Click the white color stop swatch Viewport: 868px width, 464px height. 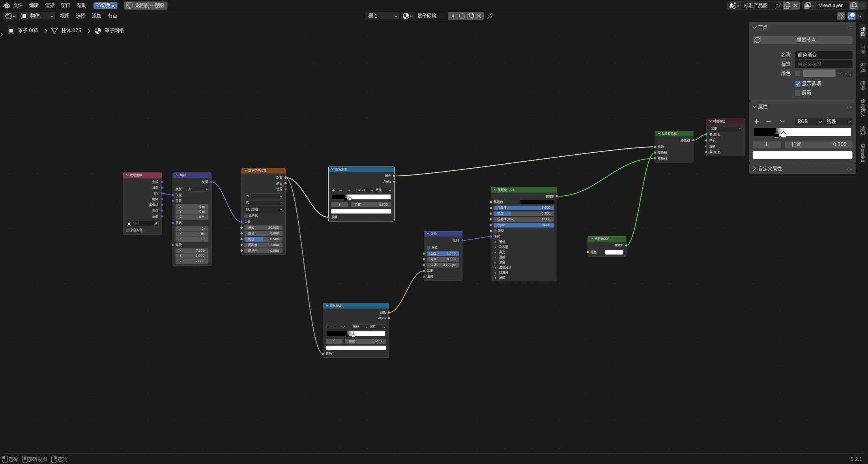point(802,155)
